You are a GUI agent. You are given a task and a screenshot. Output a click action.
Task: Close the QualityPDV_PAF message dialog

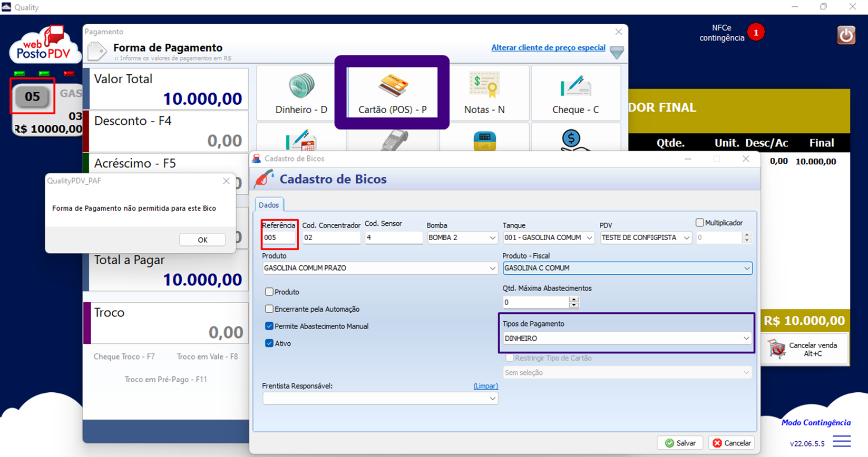click(x=226, y=181)
